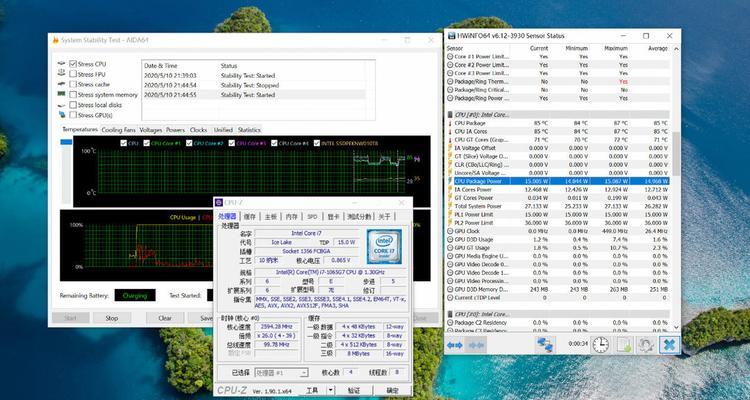Click the HWiNFO scrollbar down arrow
750x400 pixels.
pyautogui.click(x=676, y=327)
